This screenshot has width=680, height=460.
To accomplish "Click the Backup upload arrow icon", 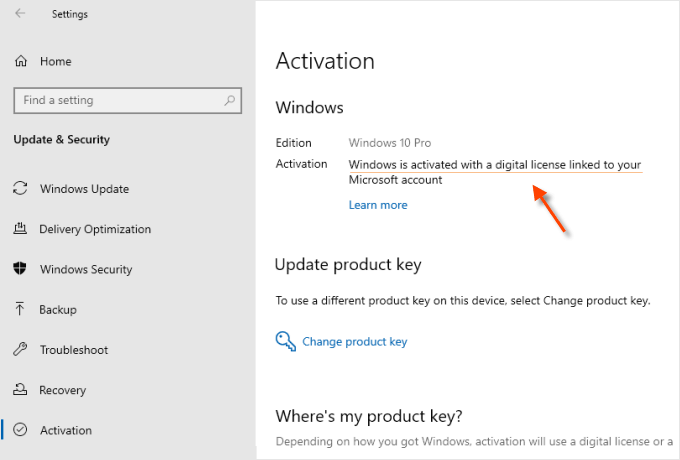I will [x=20, y=309].
